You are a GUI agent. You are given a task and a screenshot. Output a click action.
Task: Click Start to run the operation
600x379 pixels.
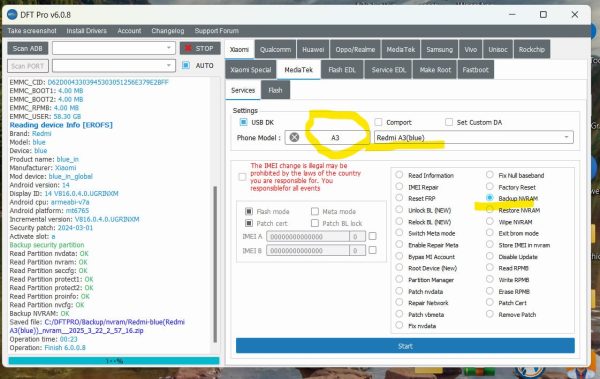pos(405,346)
